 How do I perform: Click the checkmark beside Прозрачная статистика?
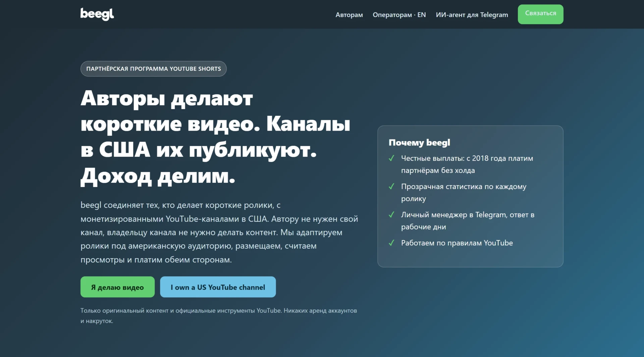coord(391,186)
